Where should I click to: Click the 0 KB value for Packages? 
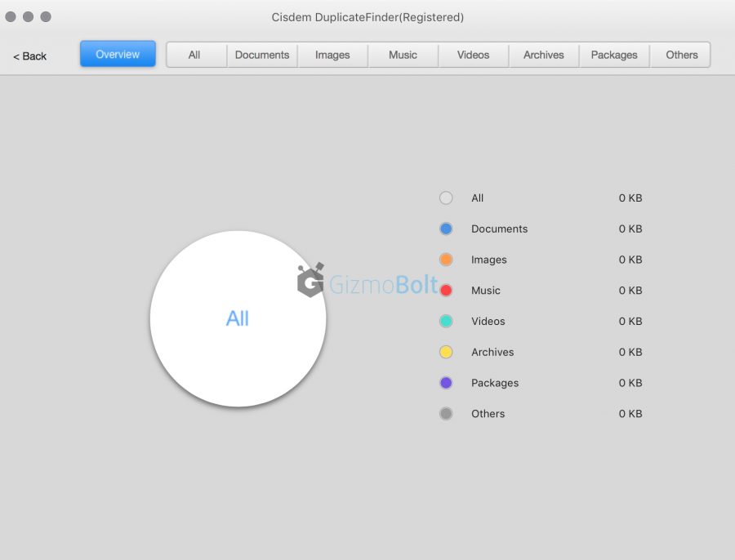(630, 383)
